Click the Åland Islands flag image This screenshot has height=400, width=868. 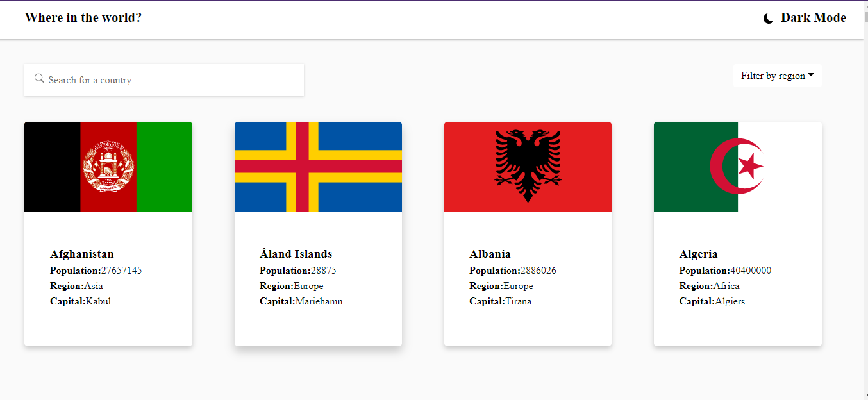point(318,167)
